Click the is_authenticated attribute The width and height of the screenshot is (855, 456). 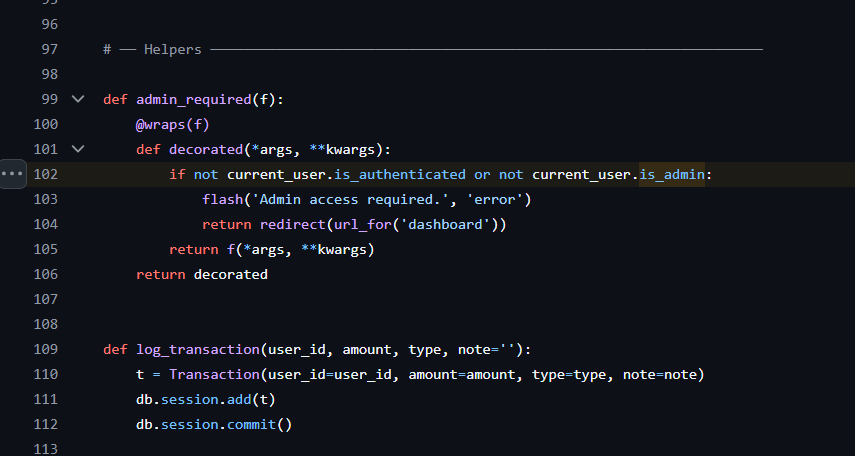coord(399,174)
